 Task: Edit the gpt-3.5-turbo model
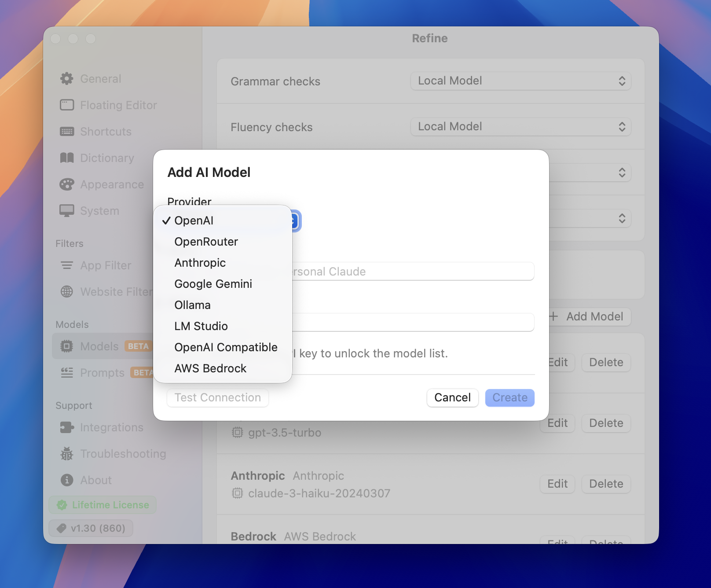(x=557, y=423)
